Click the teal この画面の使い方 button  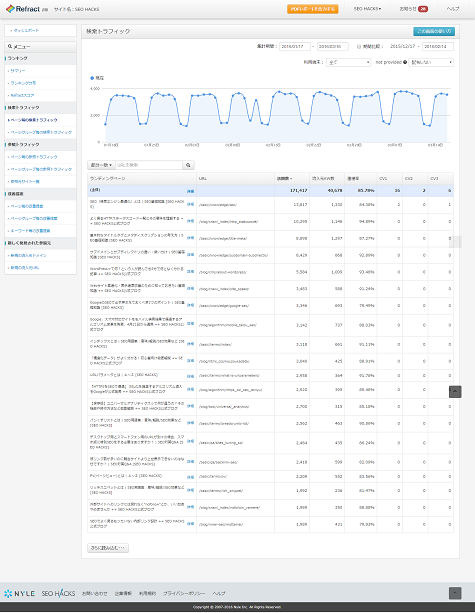tap(434, 31)
